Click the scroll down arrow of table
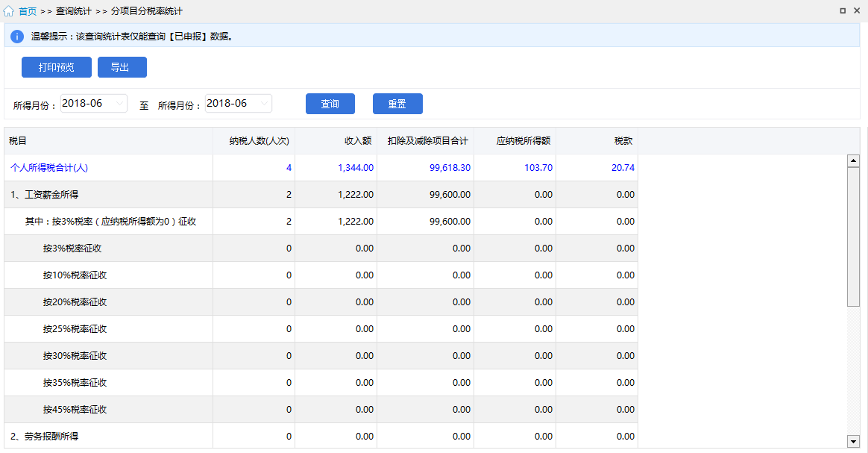868x453 pixels. (853, 441)
